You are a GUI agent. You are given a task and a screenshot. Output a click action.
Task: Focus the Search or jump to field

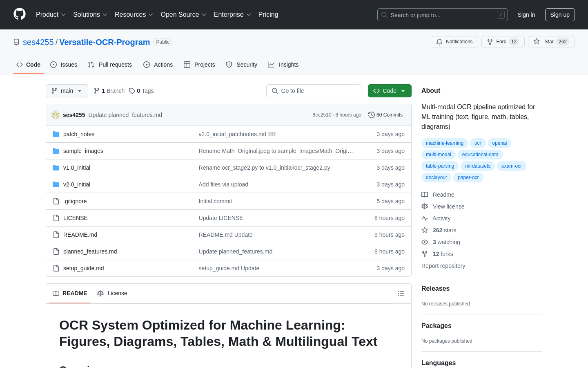click(443, 15)
